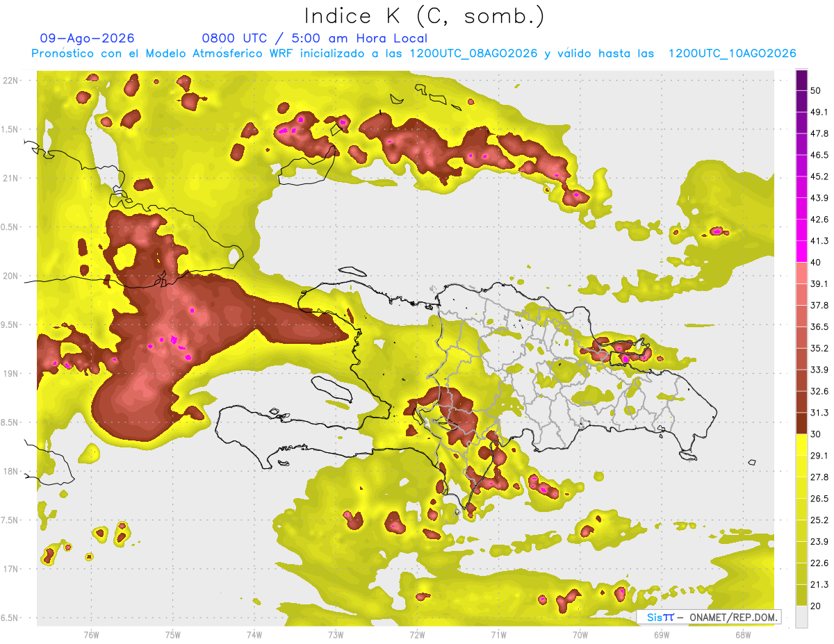Click the "6.5N" latitude label
This screenshot has height=644, width=834.
(9, 618)
